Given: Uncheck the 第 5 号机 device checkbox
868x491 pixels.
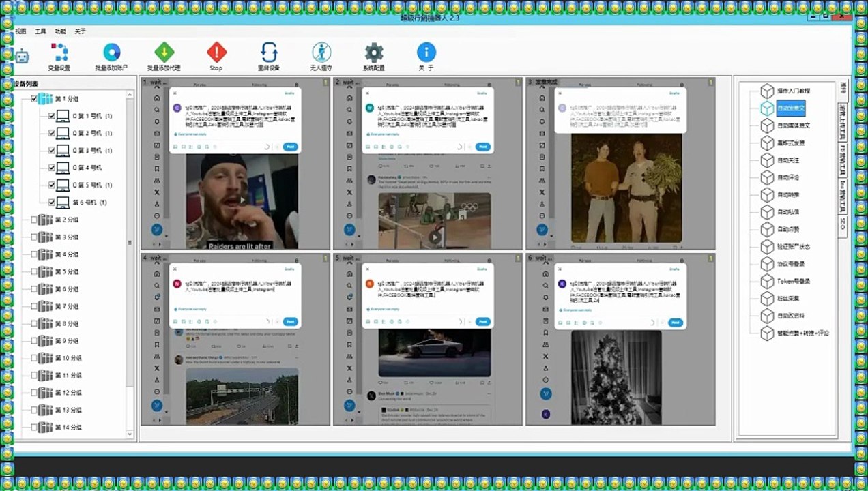Looking at the screenshot, I should [x=51, y=185].
